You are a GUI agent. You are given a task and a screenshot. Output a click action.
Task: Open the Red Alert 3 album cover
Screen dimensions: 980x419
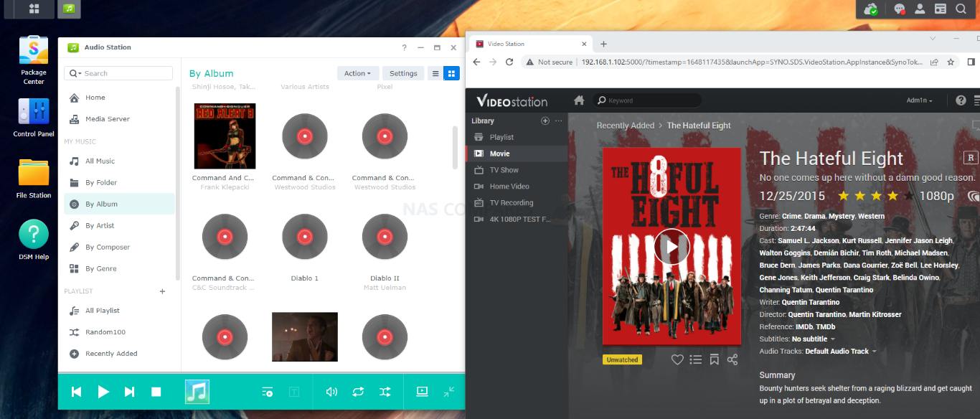225,136
